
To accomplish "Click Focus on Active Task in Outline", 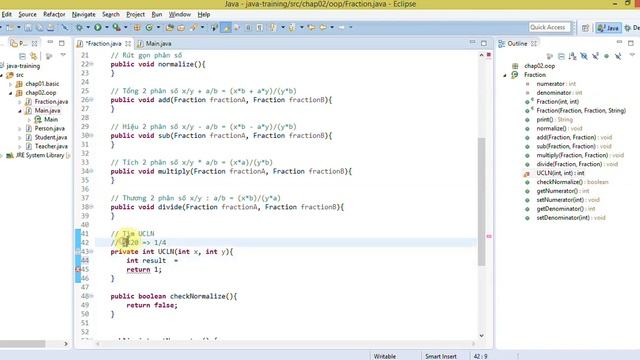I will coord(550,56).
